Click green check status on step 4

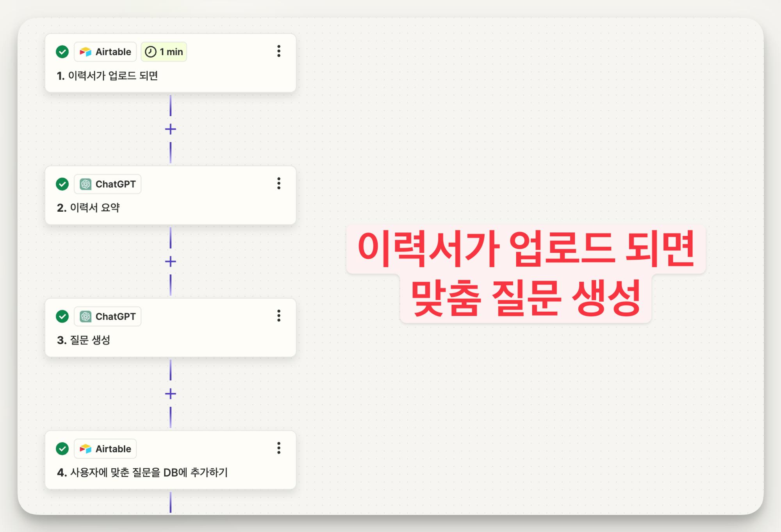coord(62,449)
